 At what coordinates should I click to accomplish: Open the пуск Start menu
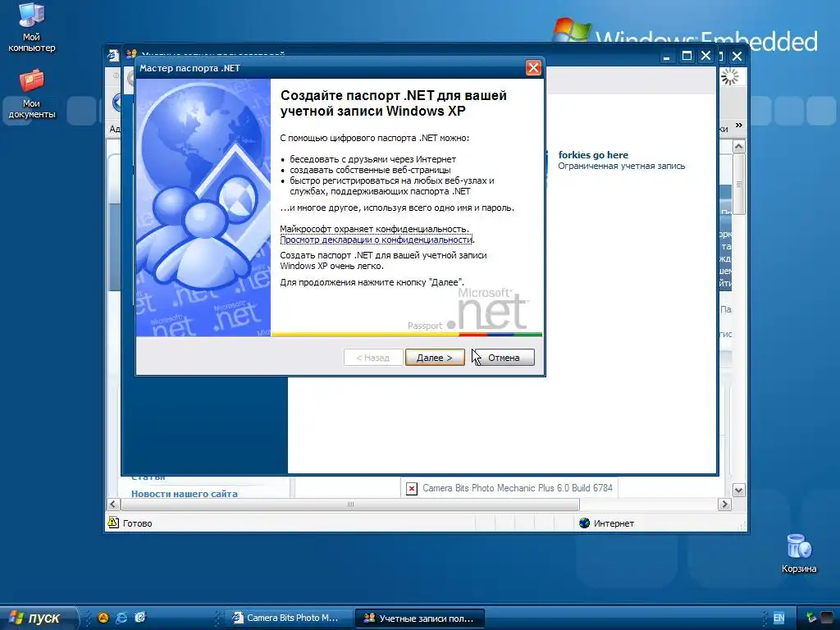36,618
